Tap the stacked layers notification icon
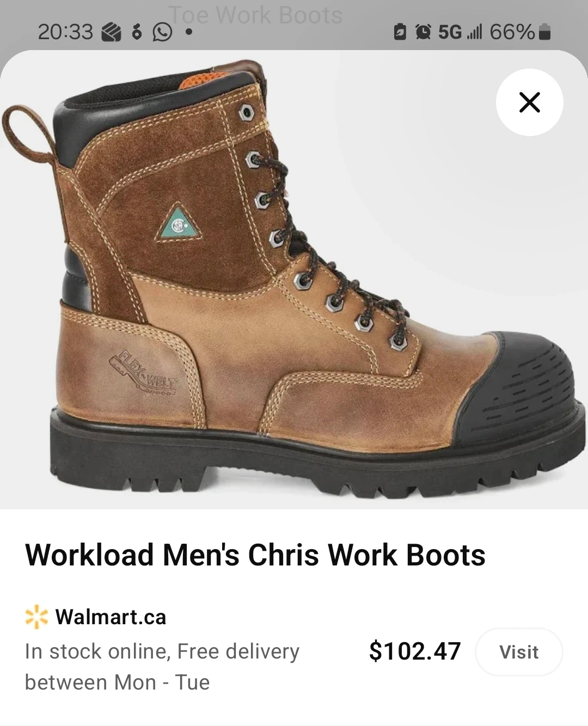The image size is (588, 726). tap(111, 33)
